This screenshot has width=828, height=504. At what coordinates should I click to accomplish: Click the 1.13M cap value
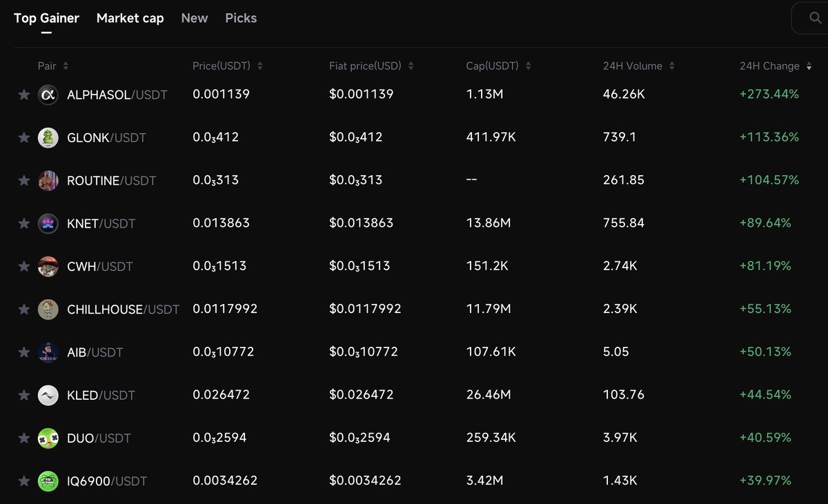click(485, 94)
